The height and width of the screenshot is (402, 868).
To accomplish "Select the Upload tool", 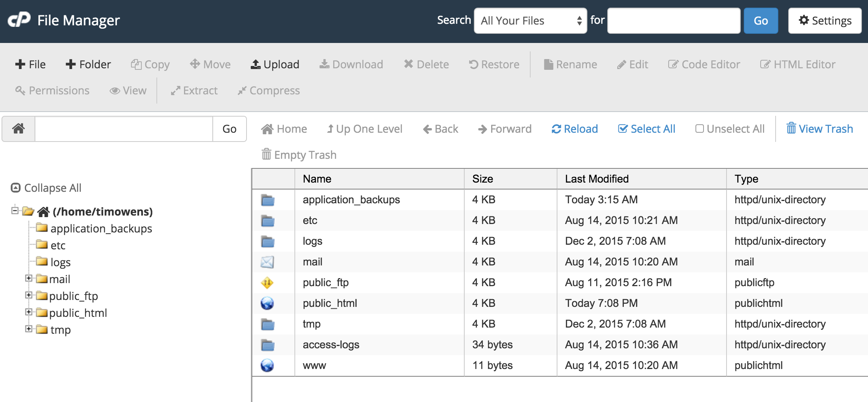I will [x=275, y=64].
